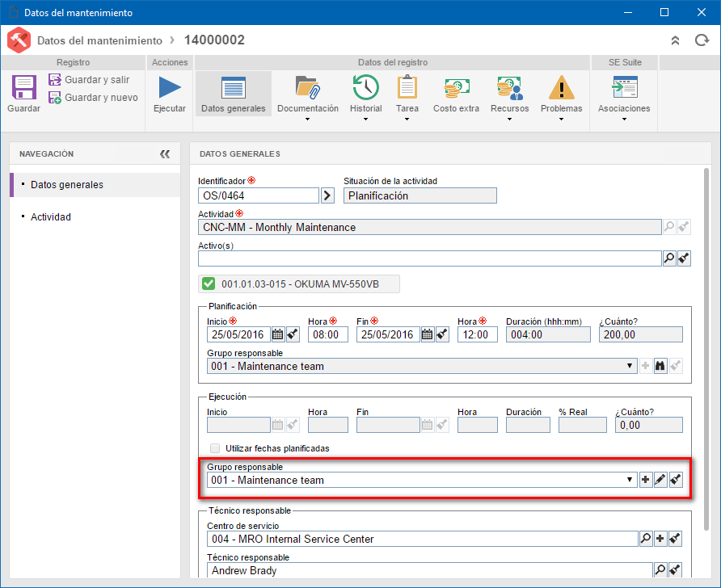Click the arrow button beside Identificador
Viewport: 721px width, 588px height.
tap(327, 195)
